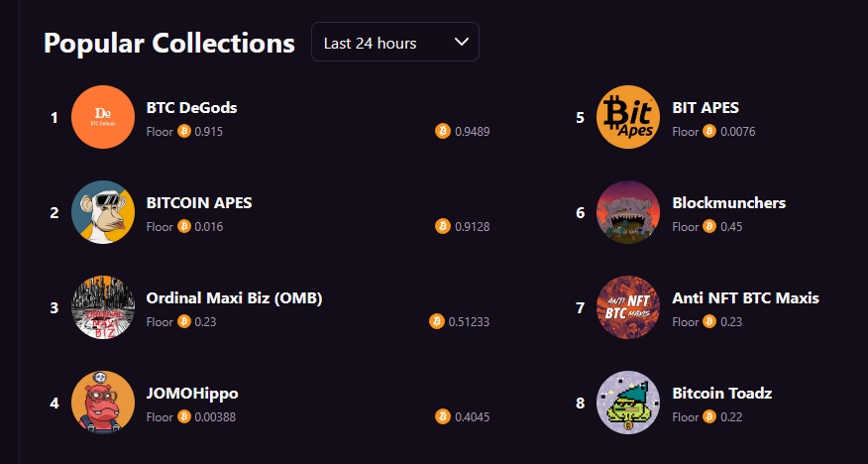Click the JOMOHippo hippo avatar
The width and height of the screenshot is (868, 464).
pyautogui.click(x=103, y=403)
